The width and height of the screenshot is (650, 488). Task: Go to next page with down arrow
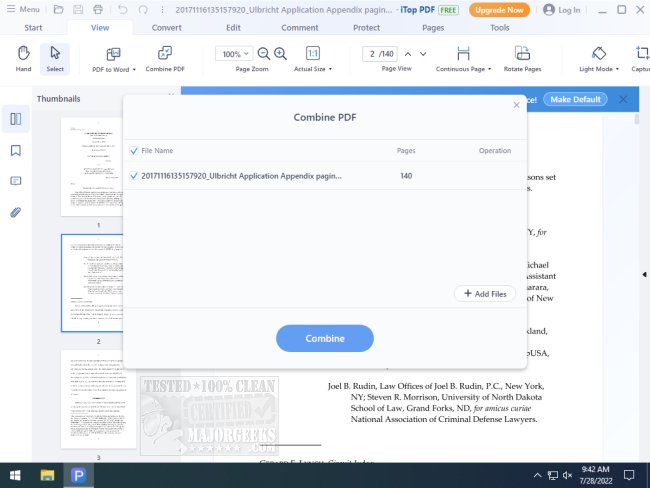pos(423,54)
